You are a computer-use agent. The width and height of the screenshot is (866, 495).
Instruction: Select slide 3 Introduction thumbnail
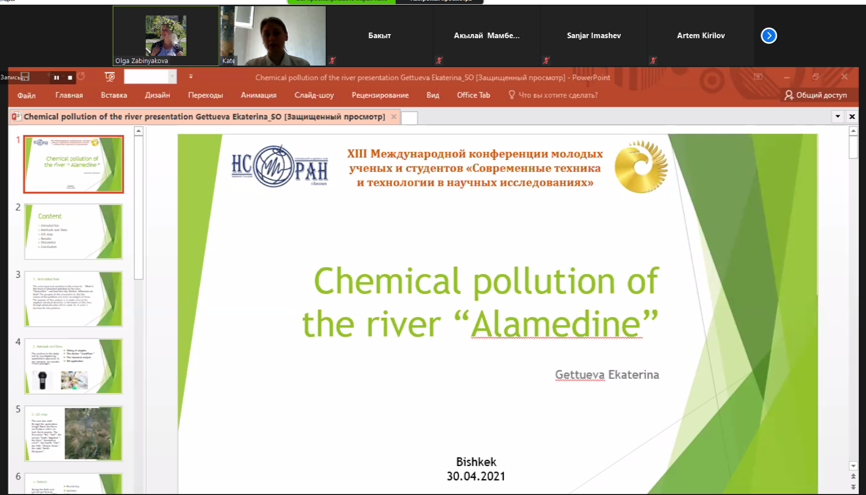[x=73, y=299]
